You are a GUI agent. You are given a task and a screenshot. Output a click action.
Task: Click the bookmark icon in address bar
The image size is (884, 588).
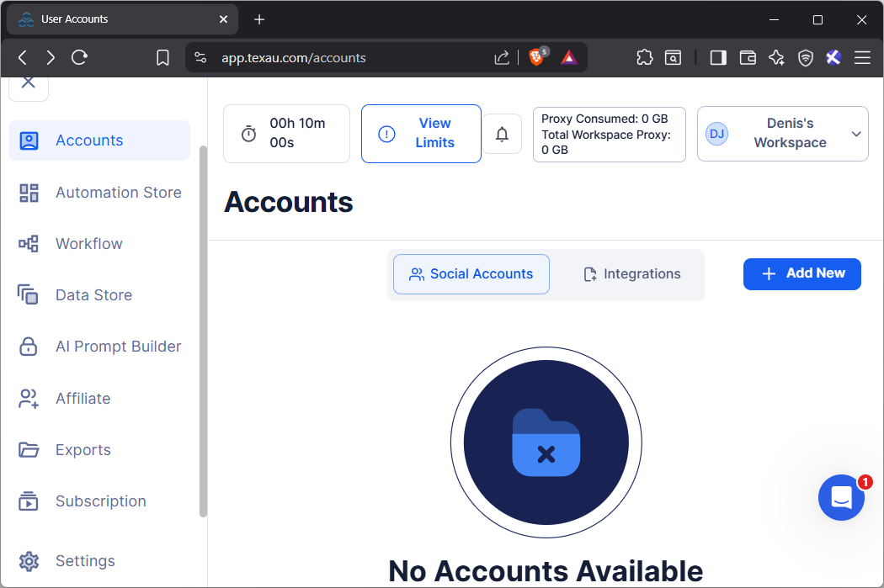point(163,57)
